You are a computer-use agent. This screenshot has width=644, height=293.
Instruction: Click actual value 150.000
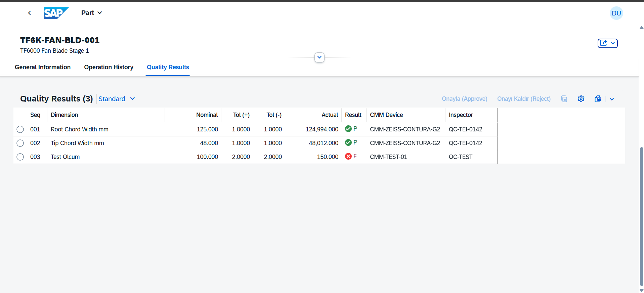pos(328,157)
